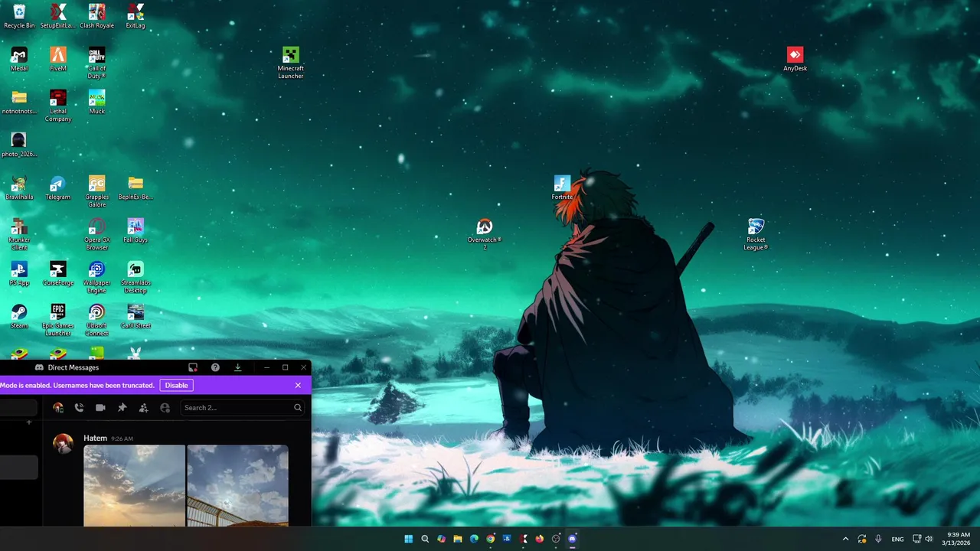Image resolution: width=980 pixels, height=551 pixels.
Task: Open the Windows Start menu
Action: pos(408,539)
